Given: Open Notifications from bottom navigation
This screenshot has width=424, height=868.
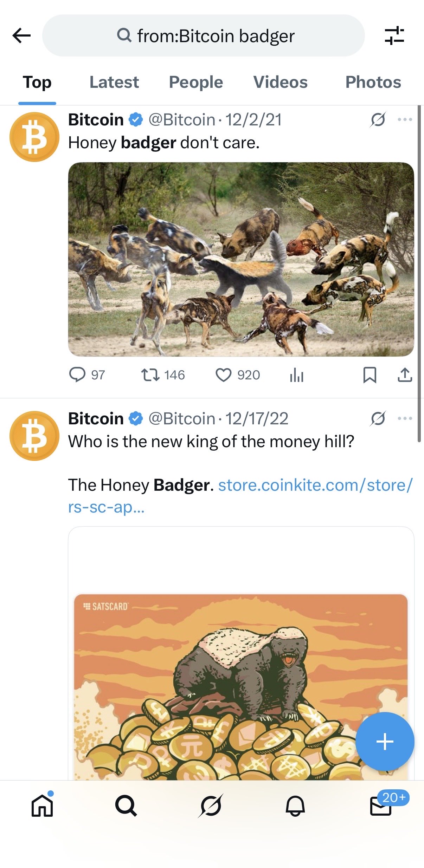Looking at the screenshot, I should pyautogui.click(x=295, y=807).
